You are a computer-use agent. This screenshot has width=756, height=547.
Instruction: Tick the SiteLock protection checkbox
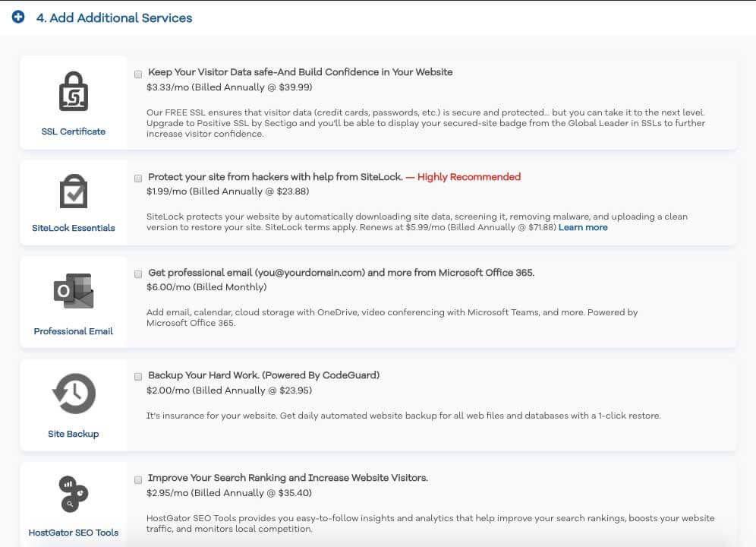138,178
